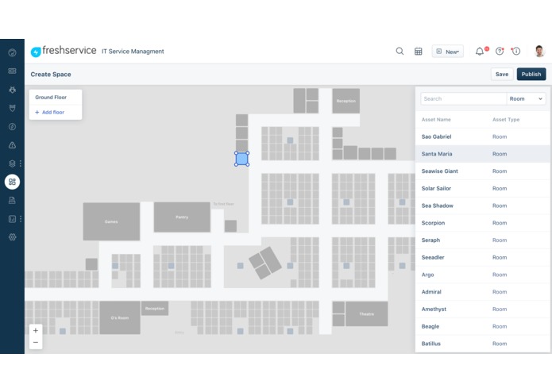Open the shield icon in the sidebar
552x392 pixels.
(13, 108)
